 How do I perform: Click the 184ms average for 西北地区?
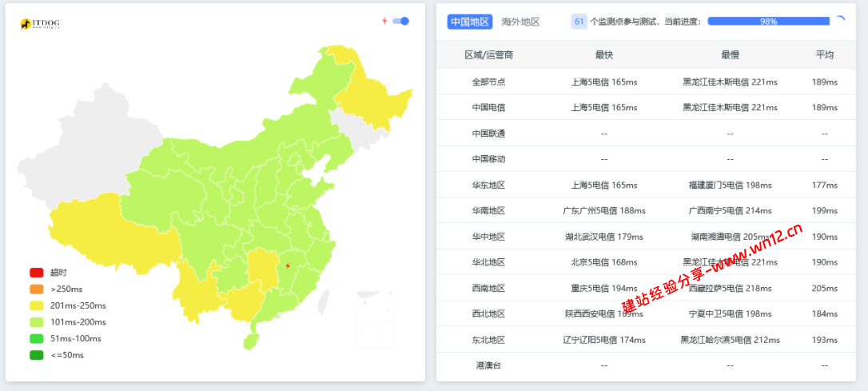point(824,314)
